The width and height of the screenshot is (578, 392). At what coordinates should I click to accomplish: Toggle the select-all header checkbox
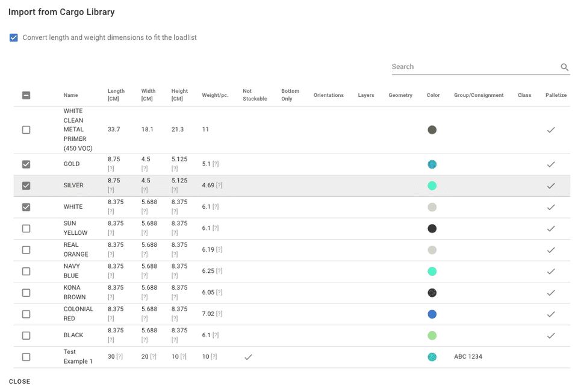click(26, 95)
